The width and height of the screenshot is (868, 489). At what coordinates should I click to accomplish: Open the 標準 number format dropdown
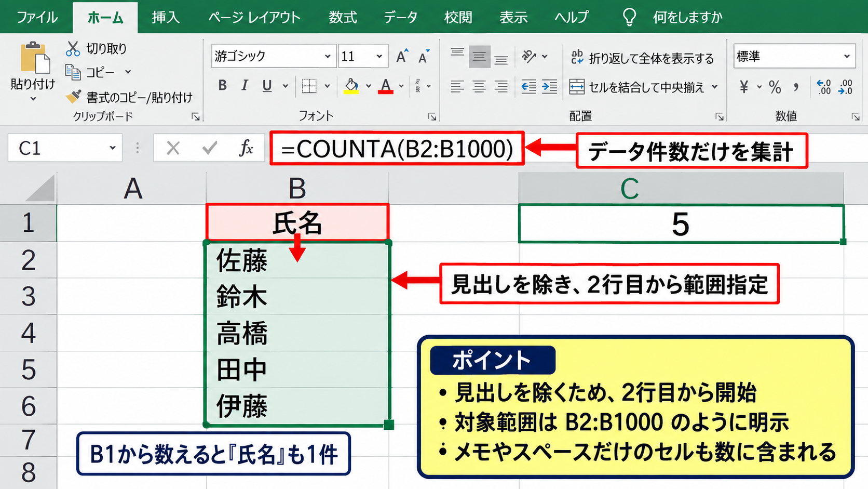click(x=847, y=56)
